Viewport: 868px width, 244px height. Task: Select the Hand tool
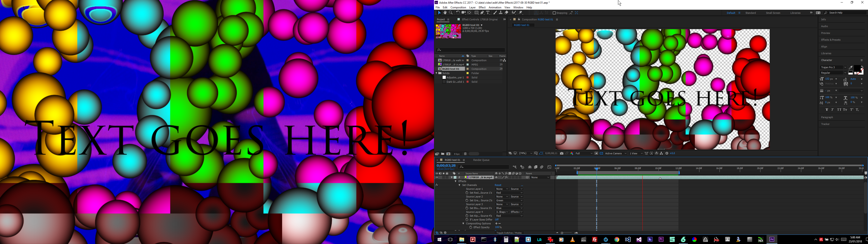point(445,13)
